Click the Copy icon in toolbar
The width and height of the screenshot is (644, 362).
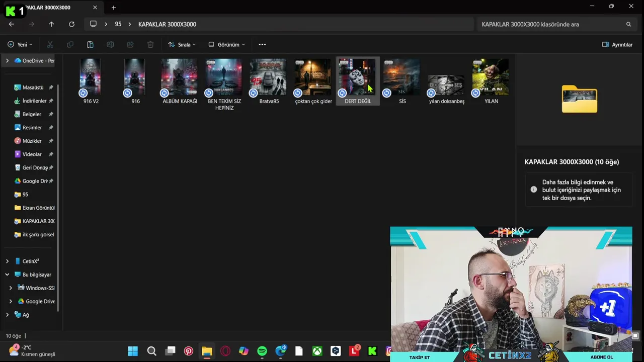(70, 45)
